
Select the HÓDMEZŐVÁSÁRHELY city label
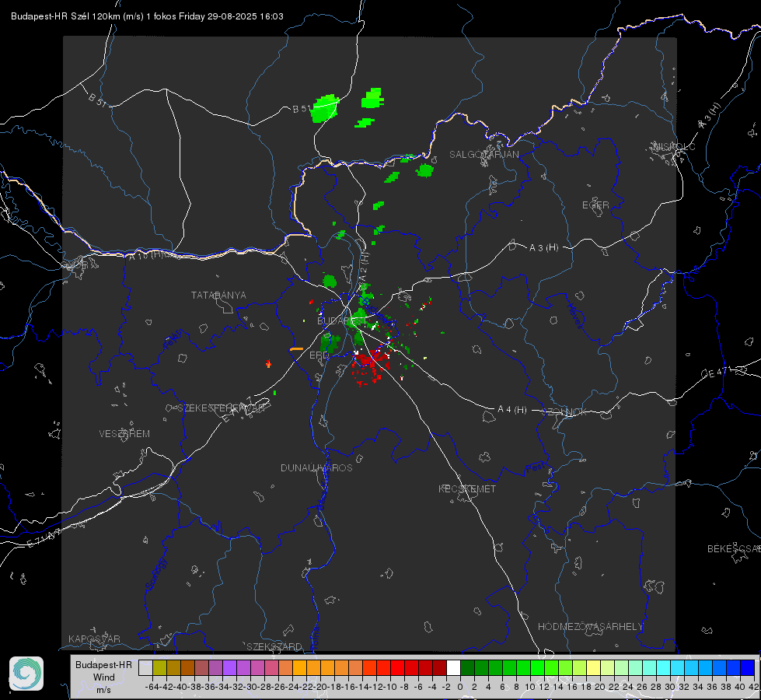[590, 627]
